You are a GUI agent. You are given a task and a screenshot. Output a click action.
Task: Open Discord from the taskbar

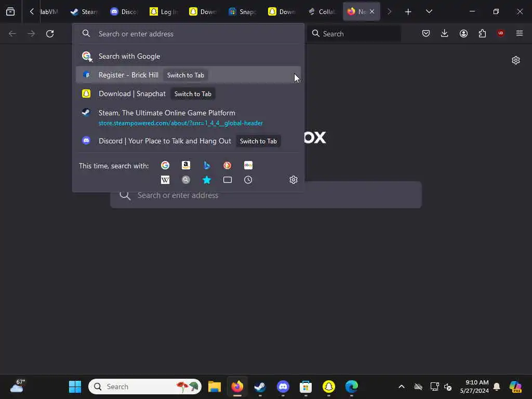click(283, 387)
